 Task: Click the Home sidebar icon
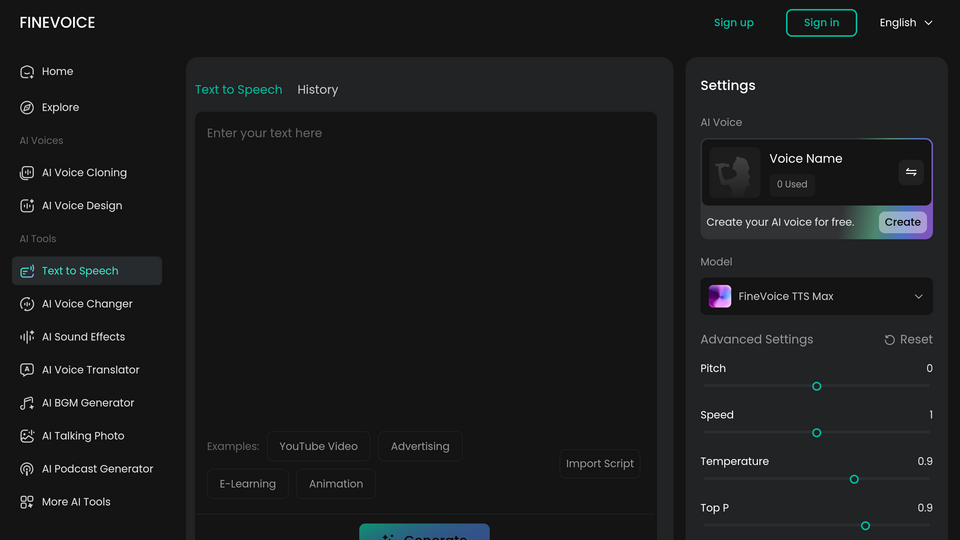click(27, 72)
